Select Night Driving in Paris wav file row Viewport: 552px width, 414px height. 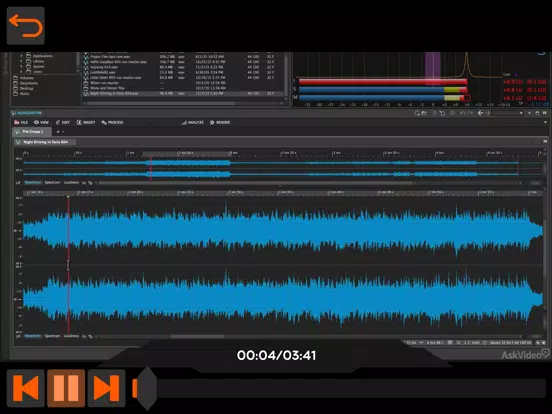click(183, 93)
